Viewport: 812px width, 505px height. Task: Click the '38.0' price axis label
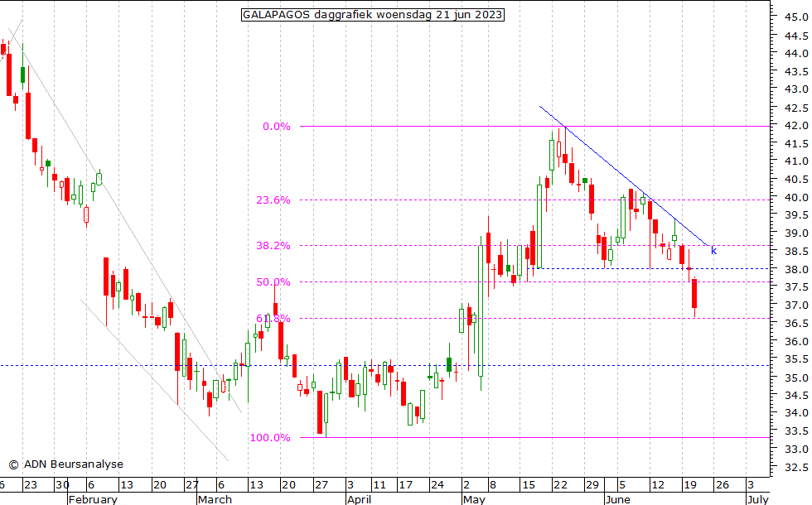tap(796, 269)
